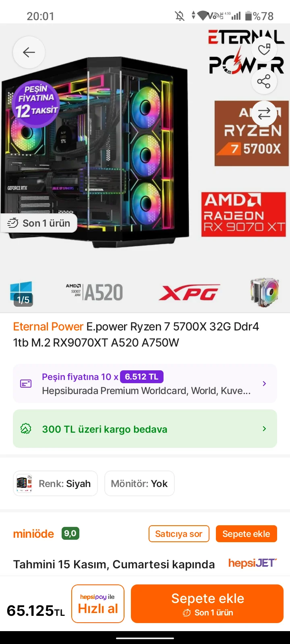Screen dimensions: 290x644
Task: Tap the small orange 'Sepete ekle' seller button
Action: [246, 534]
